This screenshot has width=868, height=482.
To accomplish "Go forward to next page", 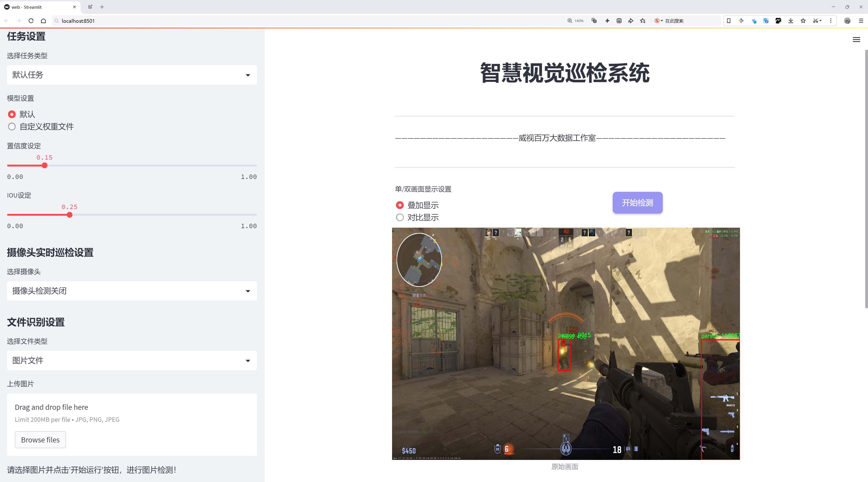I will (x=19, y=20).
